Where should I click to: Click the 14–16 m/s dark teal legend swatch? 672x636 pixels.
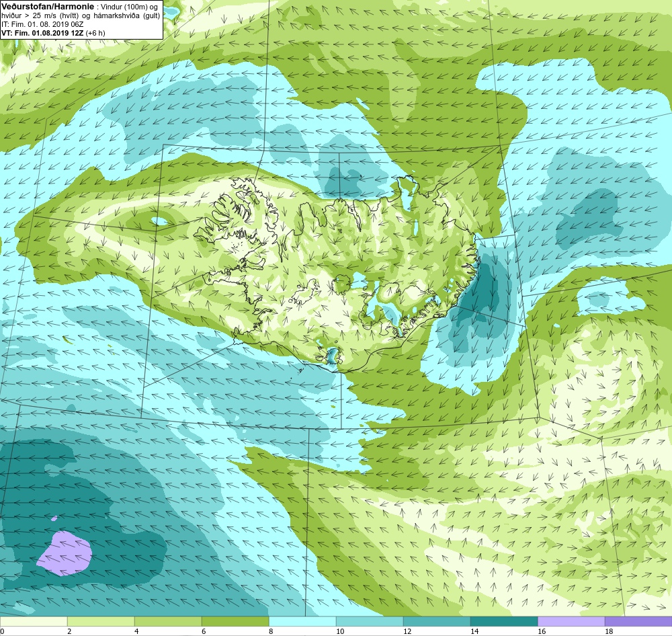coord(504,621)
